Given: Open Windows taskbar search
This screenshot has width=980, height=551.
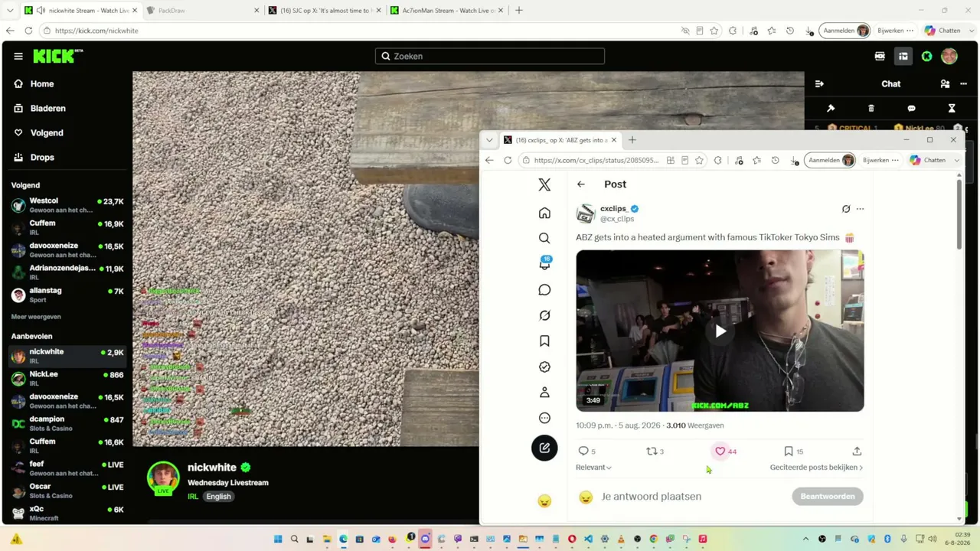Looking at the screenshot, I should [x=294, y=539].
